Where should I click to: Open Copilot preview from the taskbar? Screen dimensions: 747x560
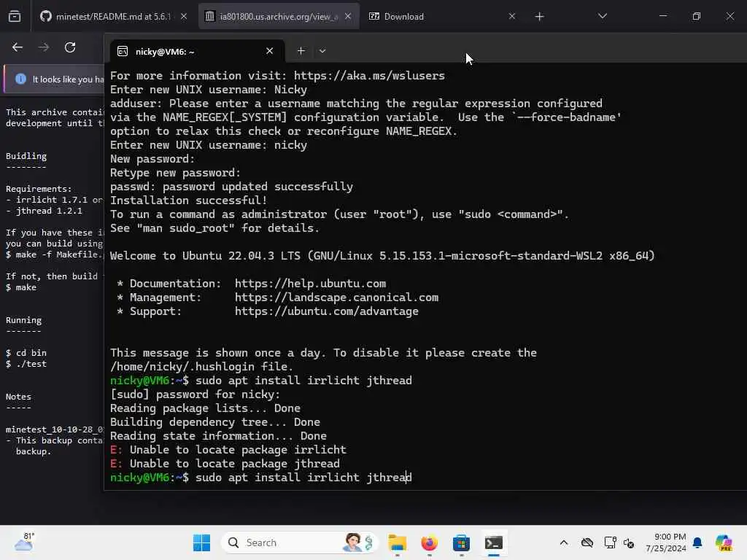[x=724, y=542]
